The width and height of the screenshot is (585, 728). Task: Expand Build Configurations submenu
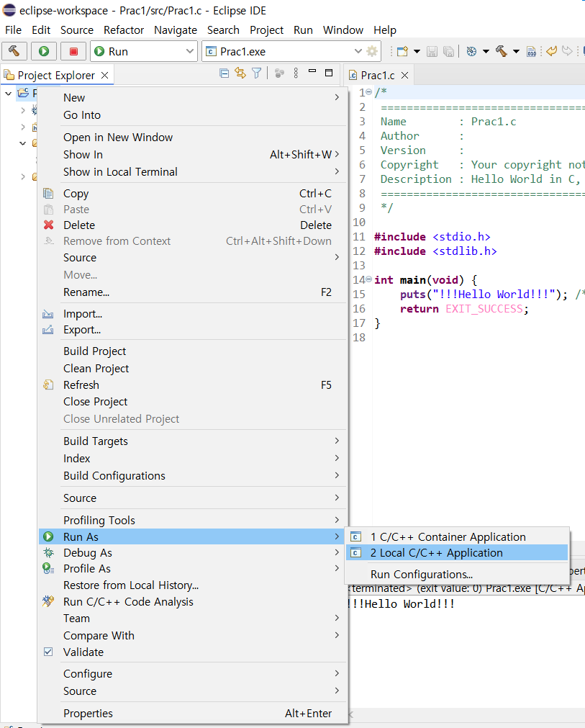click(x=193, y=476)
